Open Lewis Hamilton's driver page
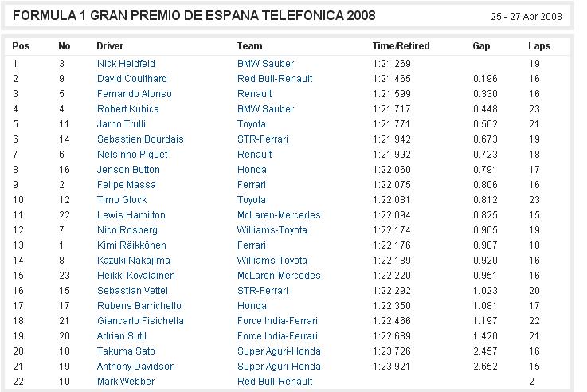Image resolution: width=587 pixels, height=392 pixels. pyautogui.click(x=131, y=215)
